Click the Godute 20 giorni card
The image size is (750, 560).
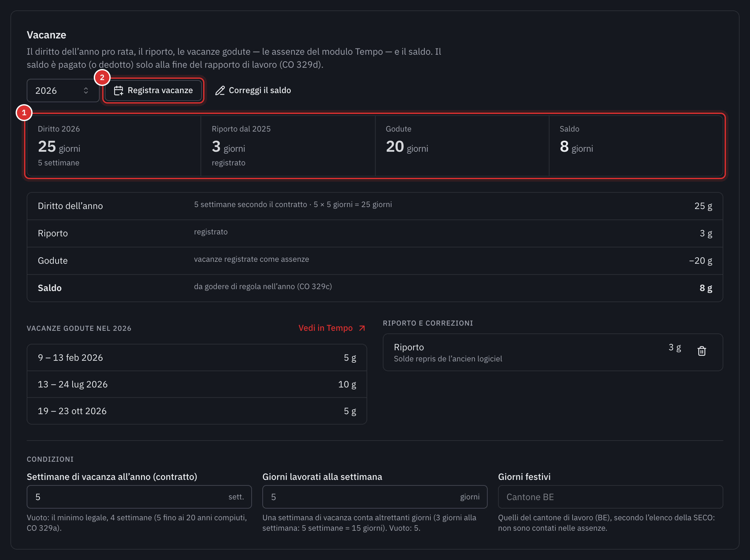pos(462,146)
